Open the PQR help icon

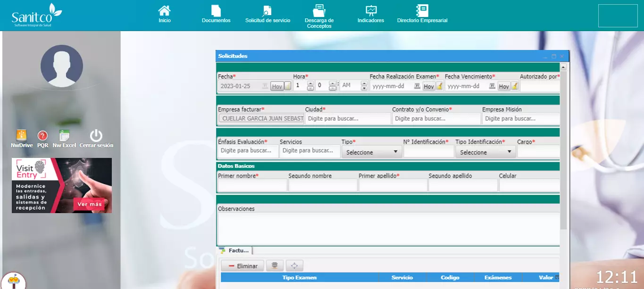[42, 136]
